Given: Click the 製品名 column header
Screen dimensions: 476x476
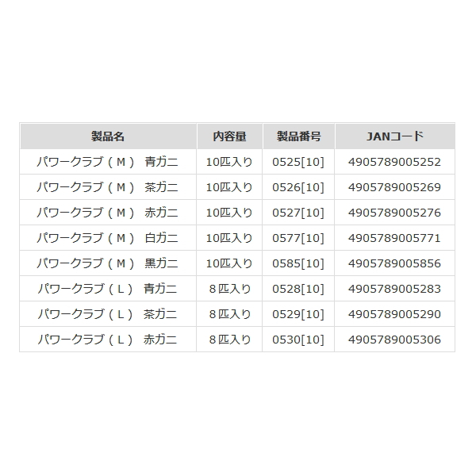Looking at the screenshot, I should (x=108, y=136).
